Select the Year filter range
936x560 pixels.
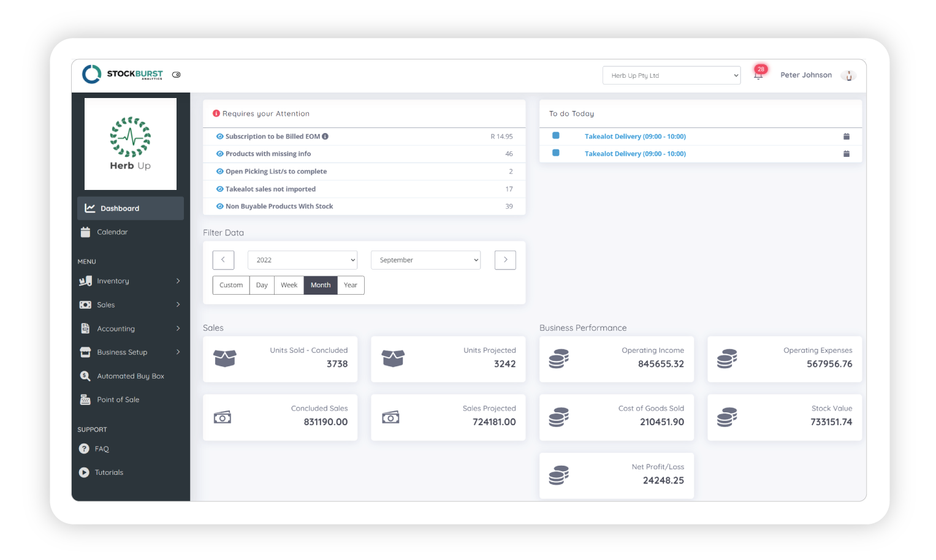pyautogui.click(x=351, y=285)
